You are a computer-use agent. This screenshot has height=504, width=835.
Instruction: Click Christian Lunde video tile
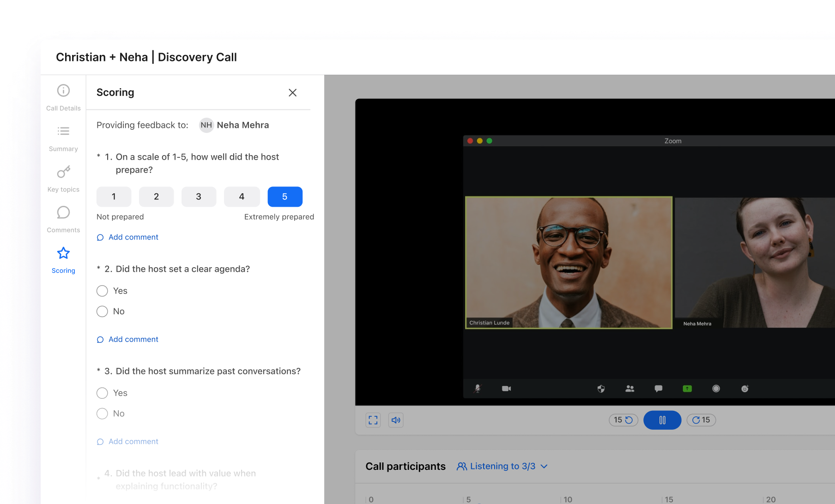click(569, 263)
